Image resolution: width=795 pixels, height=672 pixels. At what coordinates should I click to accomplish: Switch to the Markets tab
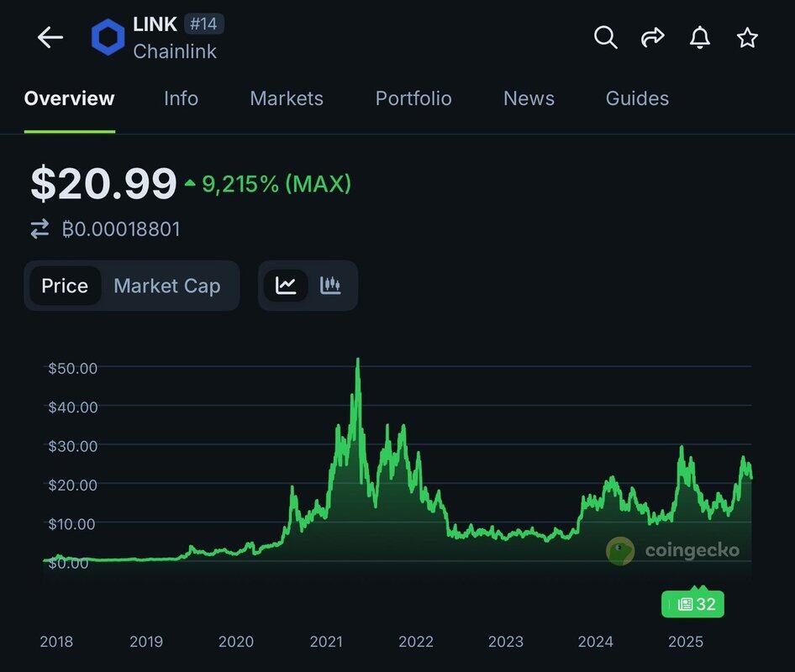(287, 98)
